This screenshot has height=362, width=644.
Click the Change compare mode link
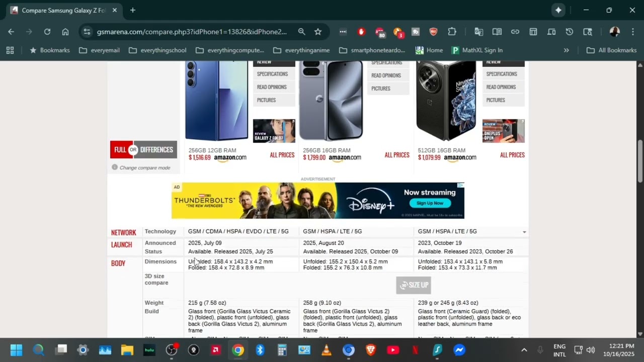tap(145, 168)
